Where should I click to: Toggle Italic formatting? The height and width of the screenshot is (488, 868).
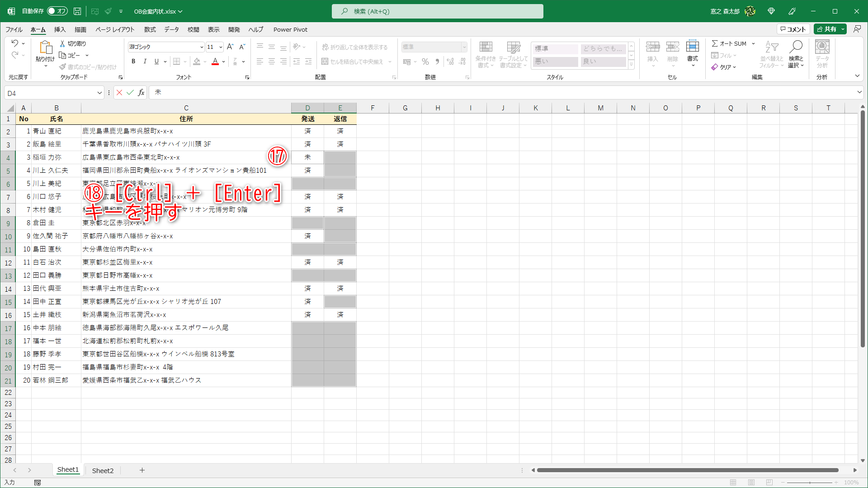click(x=145, y=62)
